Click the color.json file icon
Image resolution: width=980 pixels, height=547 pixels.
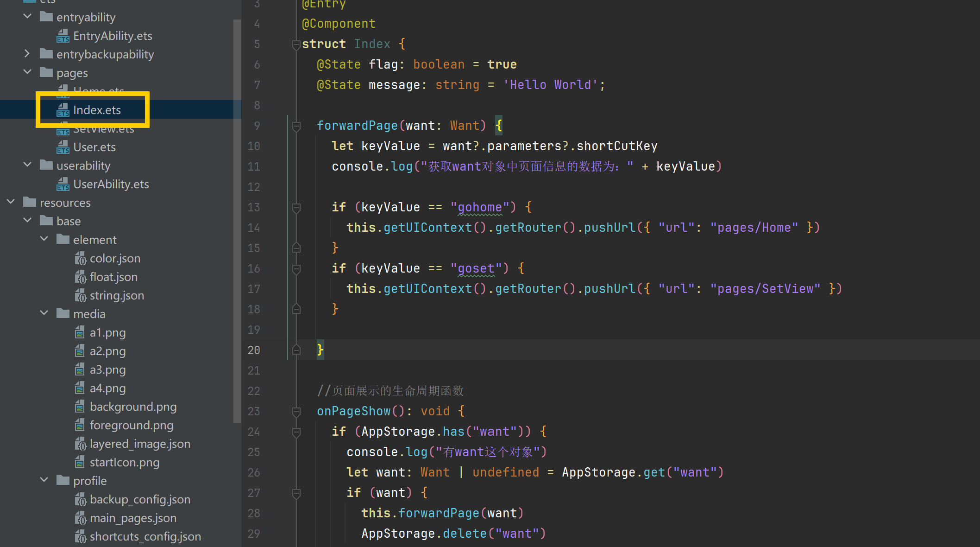(x=81, y=258)
